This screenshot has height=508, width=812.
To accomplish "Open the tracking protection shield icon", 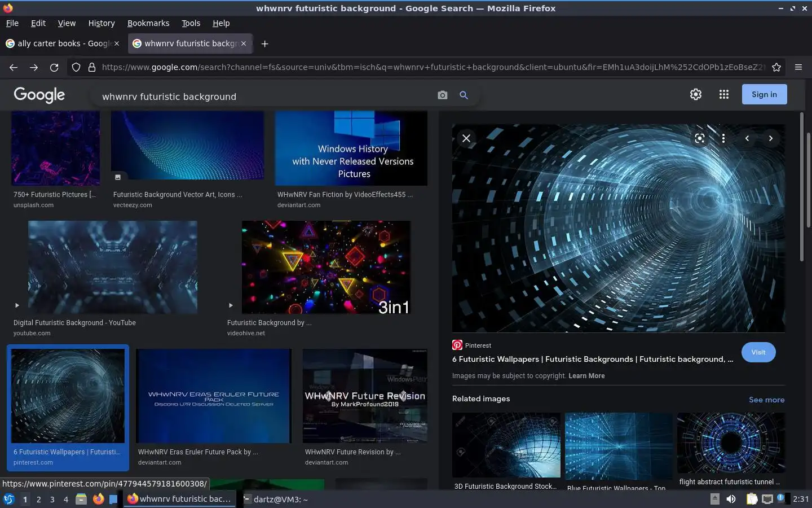I will point(76,67).
